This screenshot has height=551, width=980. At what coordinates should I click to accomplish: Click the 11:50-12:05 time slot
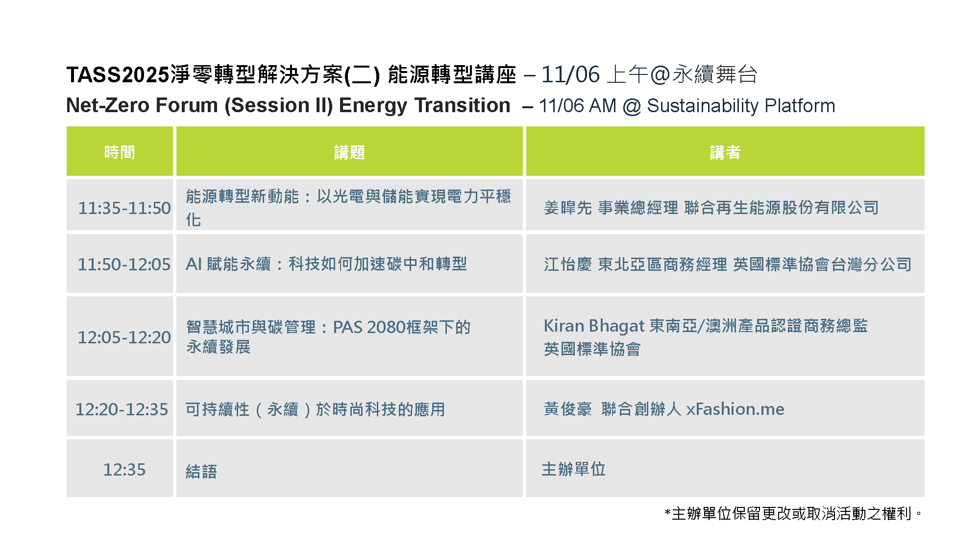click(x=124, y=264)
